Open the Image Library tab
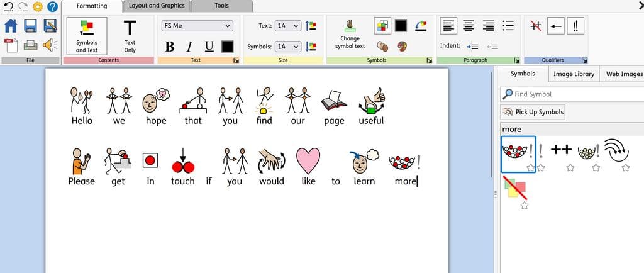Image resolution: width=644 pixels, height=273 pixels. tap(573, 74)
